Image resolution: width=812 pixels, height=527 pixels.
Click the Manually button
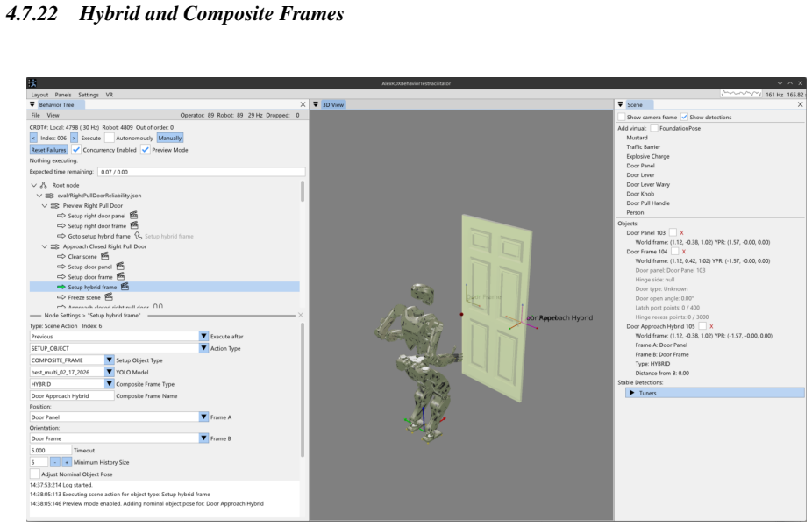(x=170, y=139)
